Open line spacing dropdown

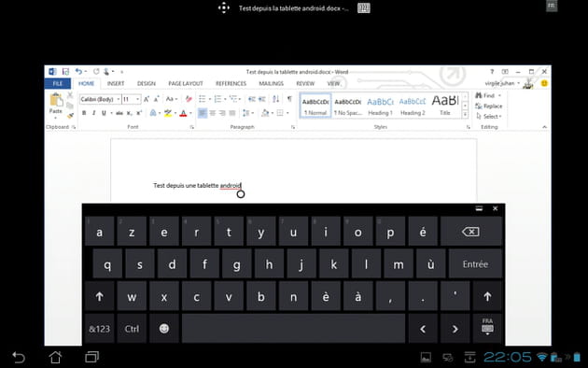pos(248,113)
